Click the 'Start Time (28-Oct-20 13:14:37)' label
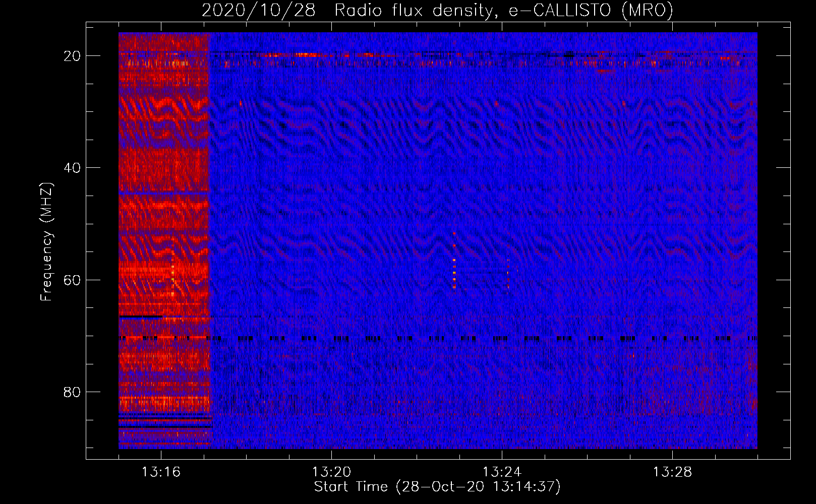The height and width of the screenshot is (504, 816). coord(437,487)
